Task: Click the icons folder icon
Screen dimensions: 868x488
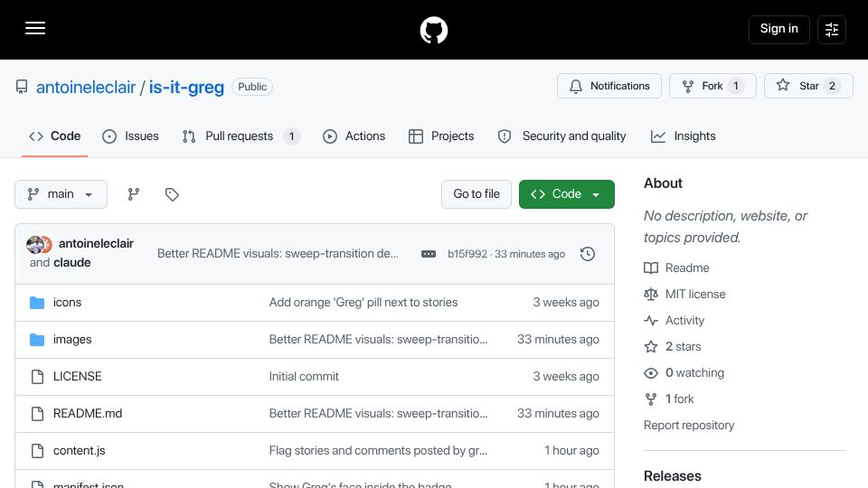Action: pyautogui.click(x=37, y=303)
